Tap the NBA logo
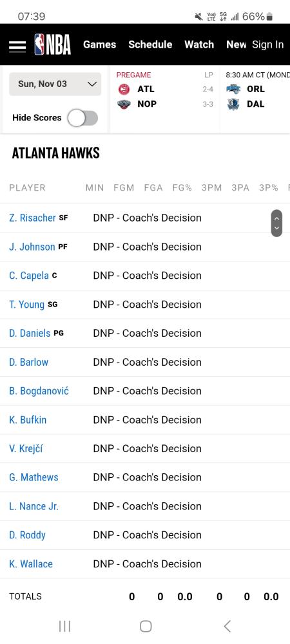Image resolution: width=290 pixels, height=644 pixels. pos(53,44)
